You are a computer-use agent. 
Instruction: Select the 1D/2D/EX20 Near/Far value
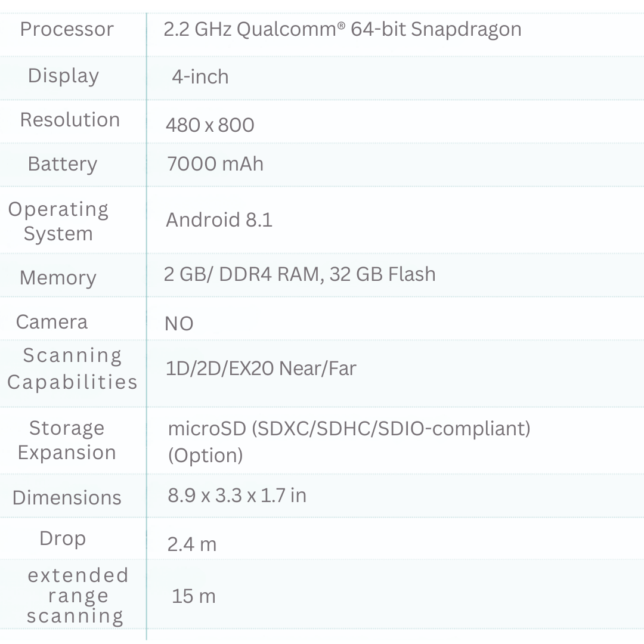coord(261,369)
